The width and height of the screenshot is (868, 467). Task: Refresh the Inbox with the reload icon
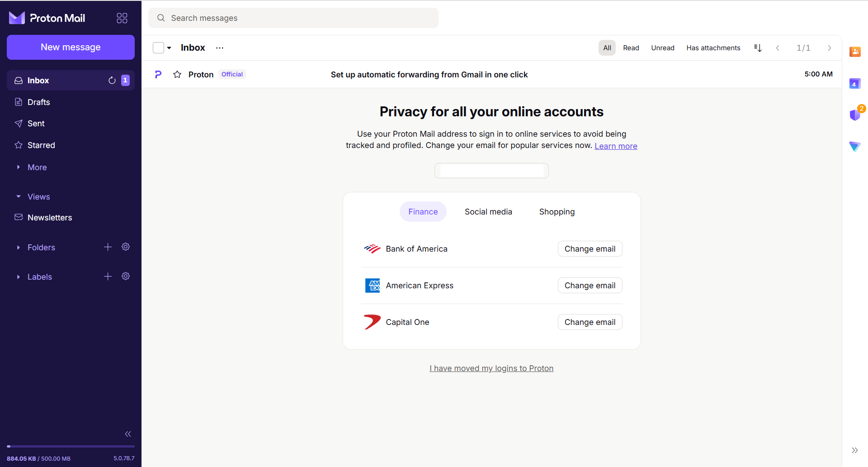(112, 81)
